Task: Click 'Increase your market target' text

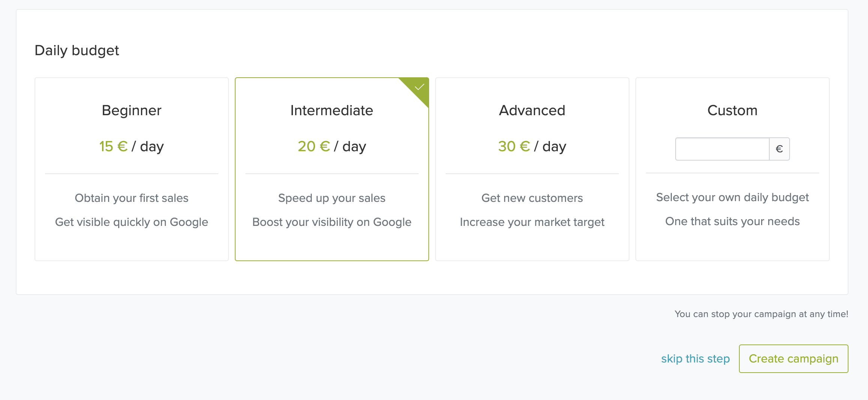Action: [x=532, y=222]
